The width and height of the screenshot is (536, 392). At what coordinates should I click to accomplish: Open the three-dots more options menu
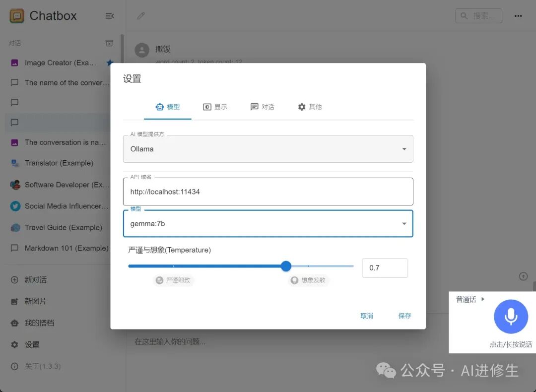coord(518,16)
